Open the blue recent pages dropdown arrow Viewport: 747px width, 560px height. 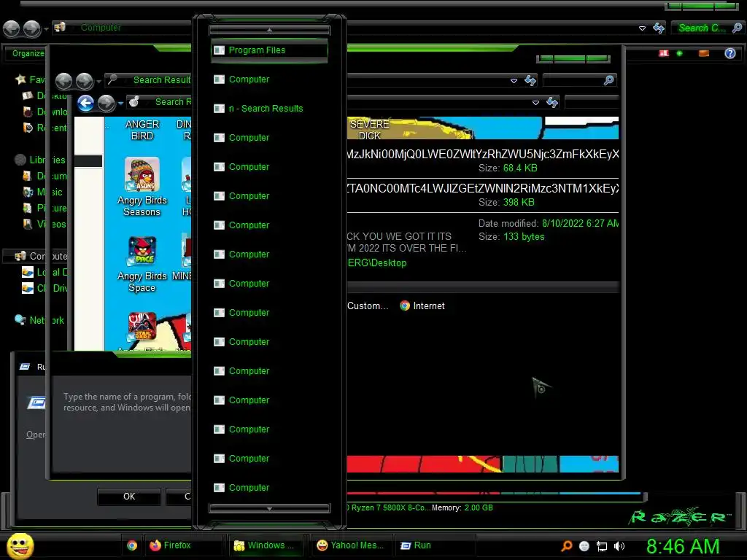point(120,104)
